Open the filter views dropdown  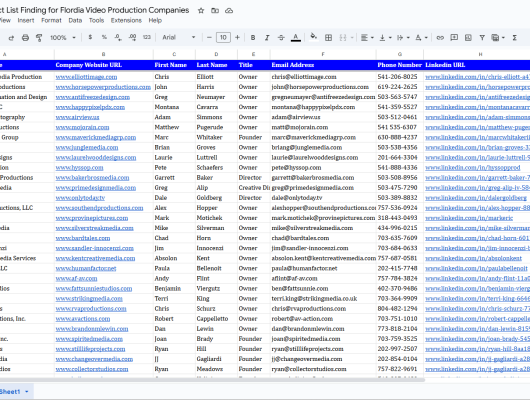(498, 38)
